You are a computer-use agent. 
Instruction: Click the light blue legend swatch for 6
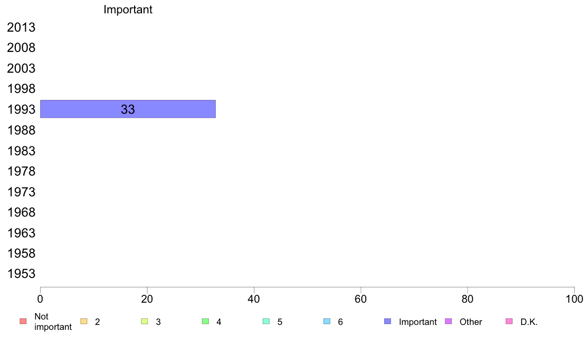tap(327, 321)
